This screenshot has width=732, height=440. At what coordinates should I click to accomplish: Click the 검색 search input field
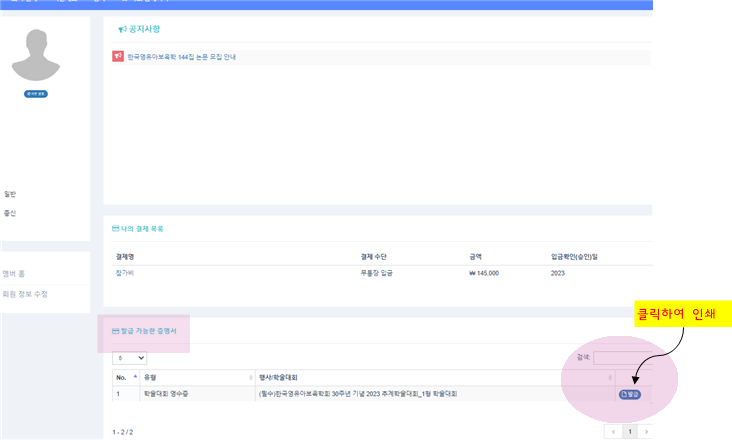pyautogui.click(x=622, y=357)
